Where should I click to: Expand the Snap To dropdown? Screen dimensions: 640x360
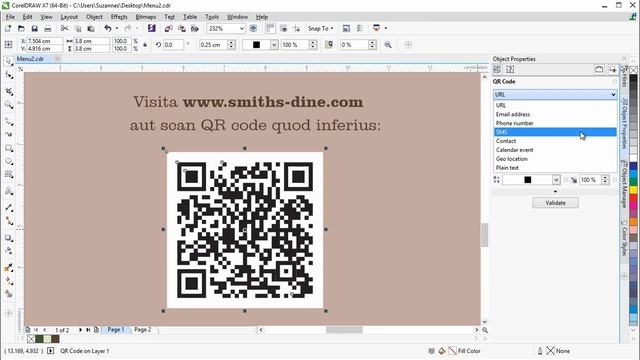321,29
